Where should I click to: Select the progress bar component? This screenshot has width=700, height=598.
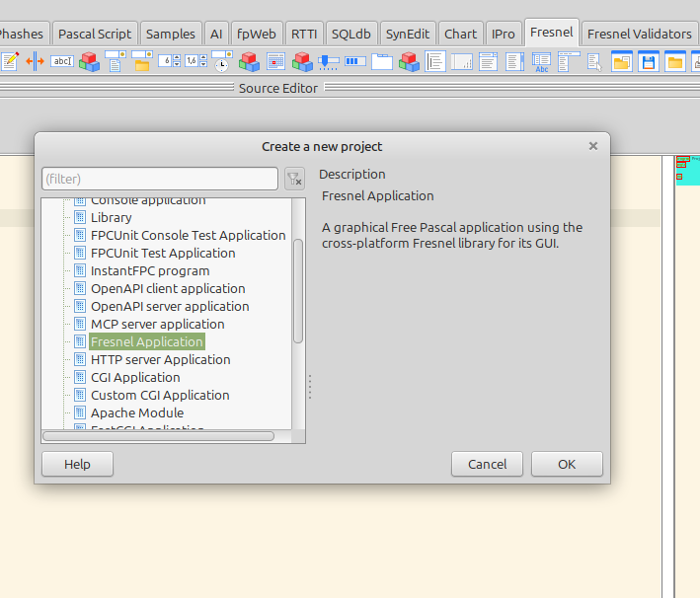click(x=355, y=61)
